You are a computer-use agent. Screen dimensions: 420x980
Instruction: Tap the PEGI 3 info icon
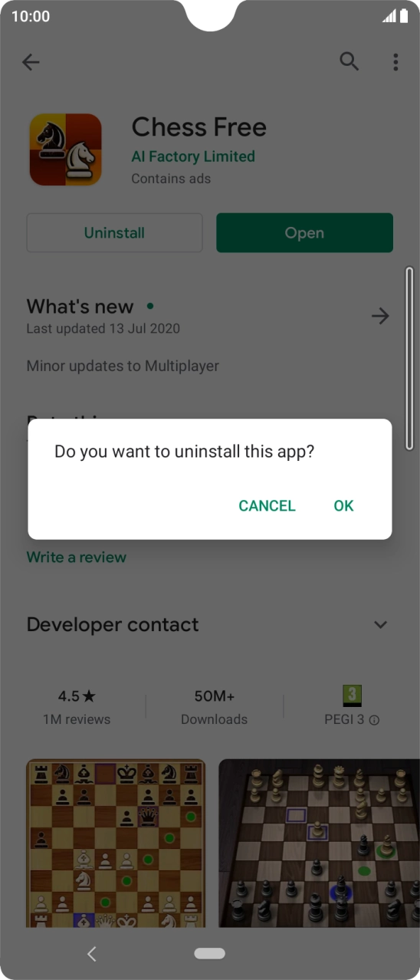click(x=374, y=720)
